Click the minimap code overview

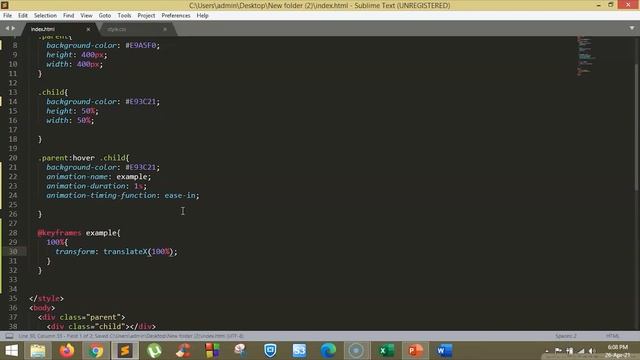(586, 56)
